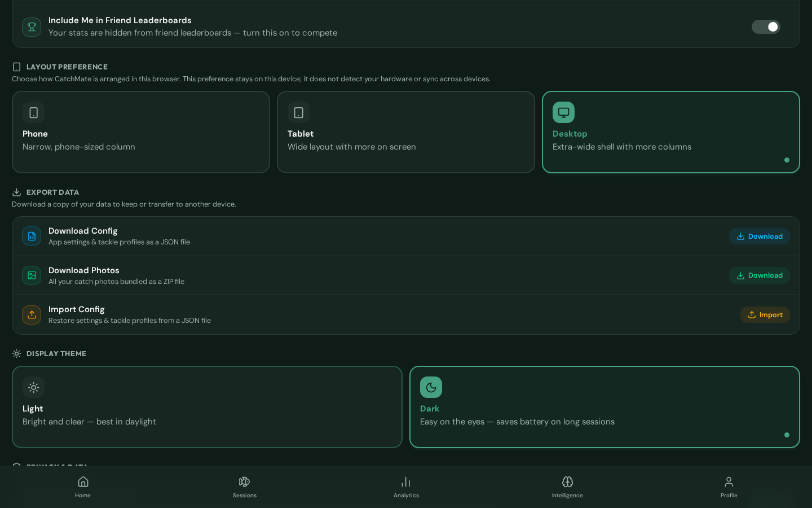Image resolution: width=812 pixels, height=508 pixels.
Task: Download the catch photos ZIP
Action: coord(760,275)
